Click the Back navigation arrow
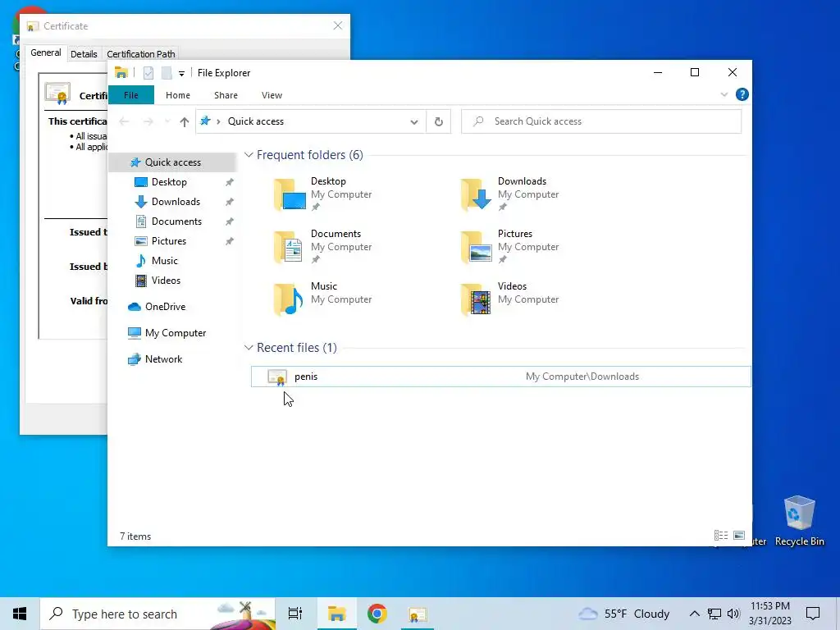 [x=125, y=122]
